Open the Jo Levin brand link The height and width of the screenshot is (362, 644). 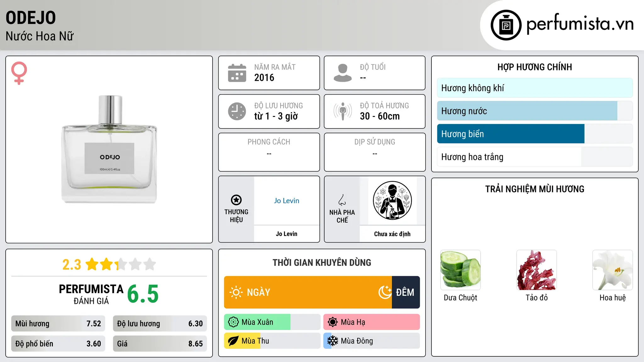click(x=286, y=200)
